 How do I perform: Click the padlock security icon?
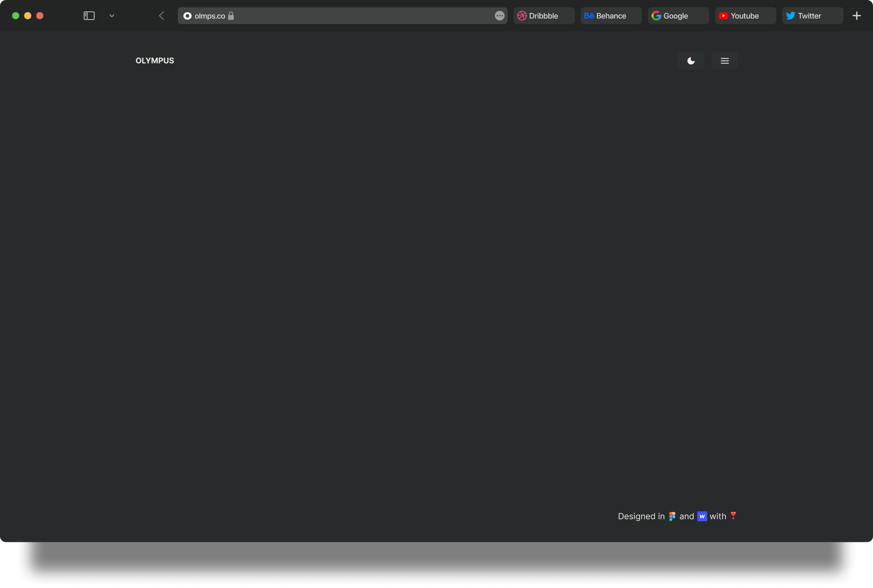tap(231, 16)
